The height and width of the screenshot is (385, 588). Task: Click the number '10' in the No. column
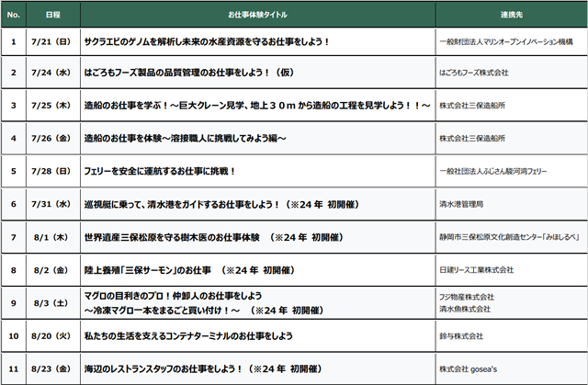(x=14, y=336)
